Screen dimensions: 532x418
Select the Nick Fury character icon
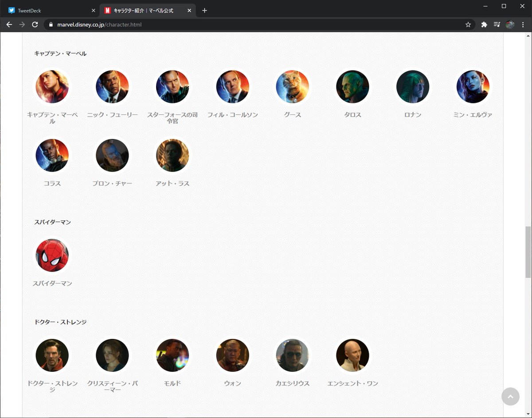112,87
